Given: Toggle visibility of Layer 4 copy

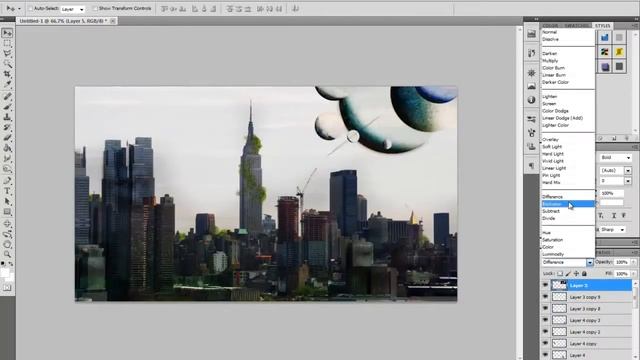Looking at the screenshot, I should pos(545,344).
